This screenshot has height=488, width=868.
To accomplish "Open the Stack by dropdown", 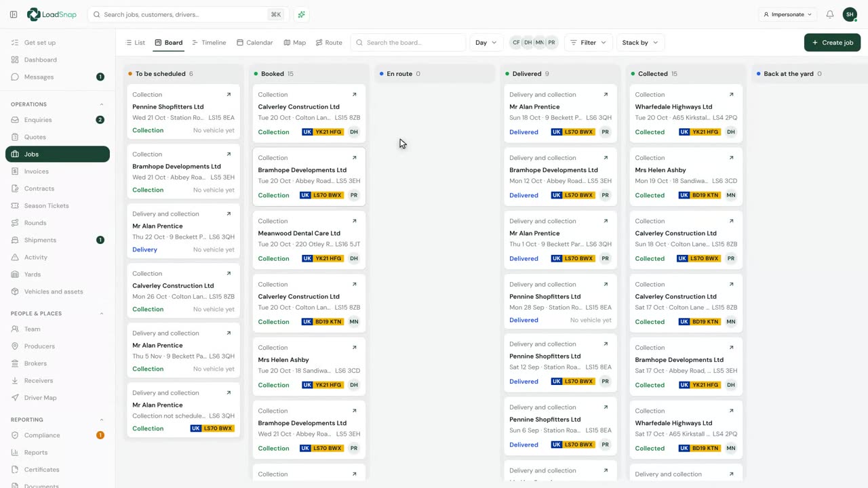I will (641, 42).
